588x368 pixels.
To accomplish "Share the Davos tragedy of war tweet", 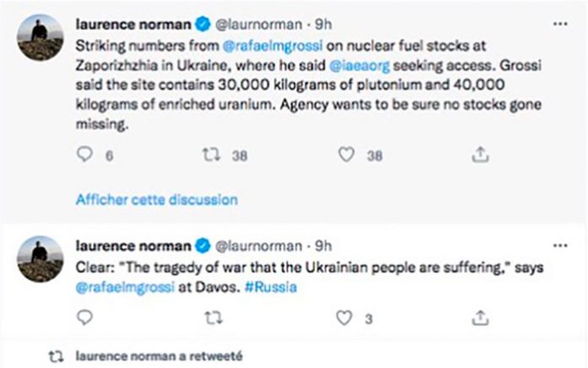I will [x=479, y=317].
